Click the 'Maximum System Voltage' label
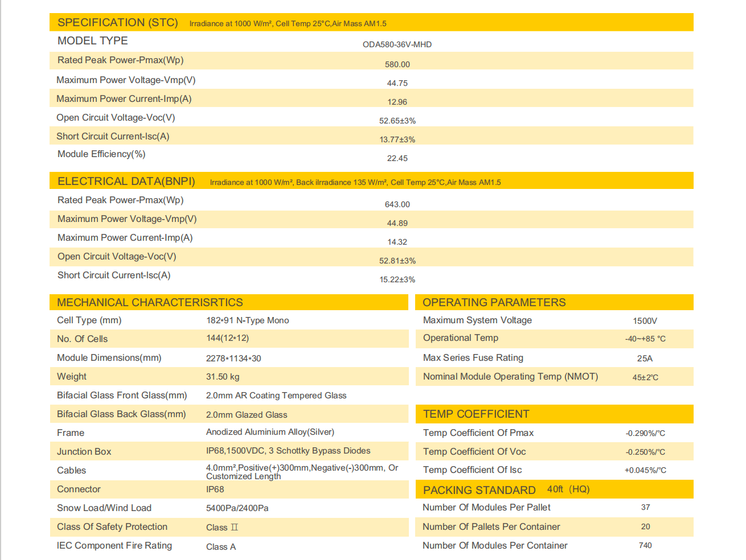 [477, 320]
